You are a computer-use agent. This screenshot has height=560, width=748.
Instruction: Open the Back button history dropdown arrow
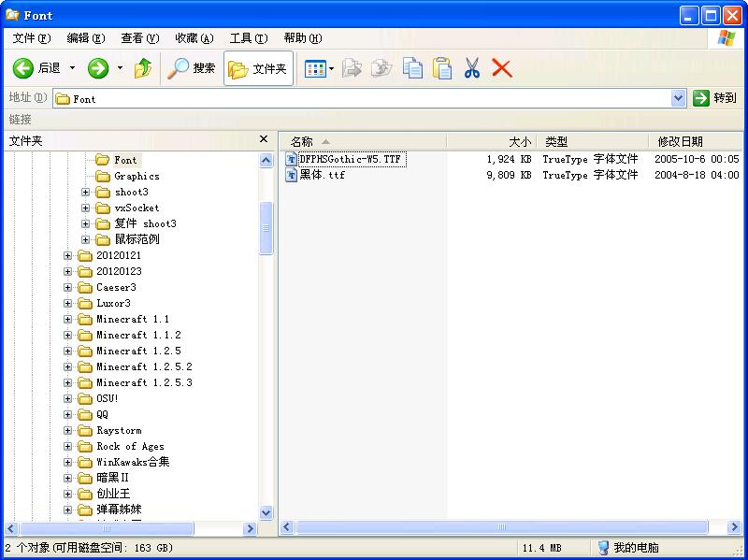(73, 68)
